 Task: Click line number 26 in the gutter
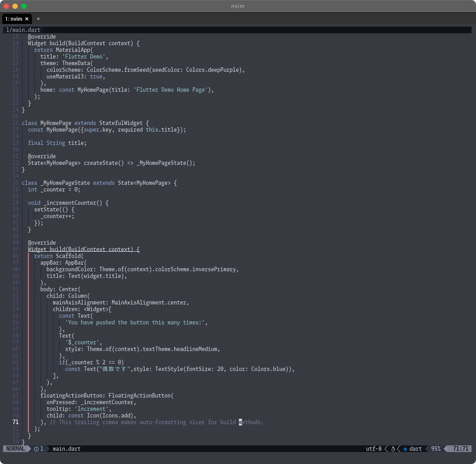16,123
